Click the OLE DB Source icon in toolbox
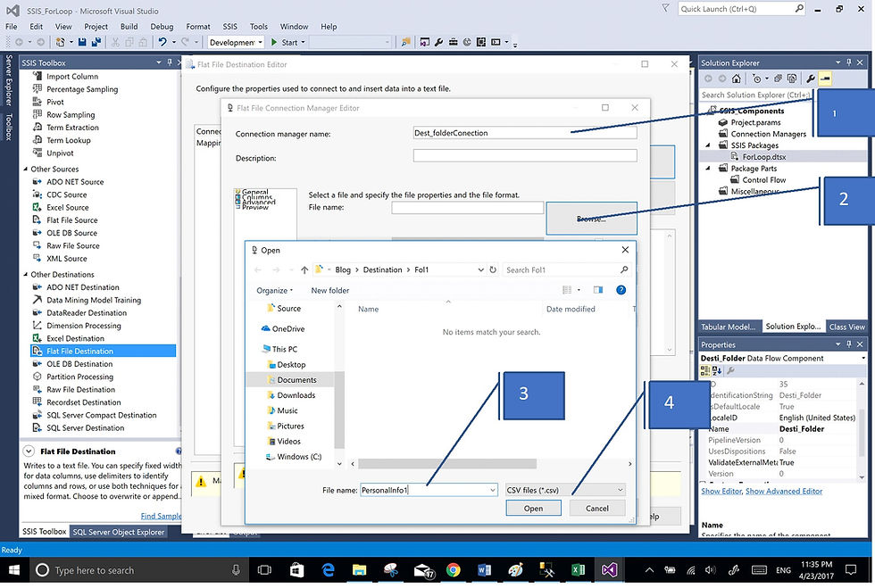The height and width of the screenshot is (588, 875). (37, 233)
